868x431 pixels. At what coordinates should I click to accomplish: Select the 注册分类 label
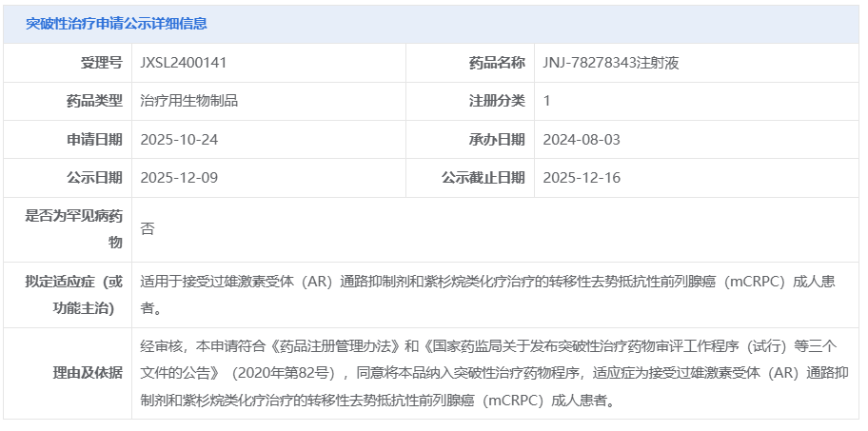tap(496, 101)
